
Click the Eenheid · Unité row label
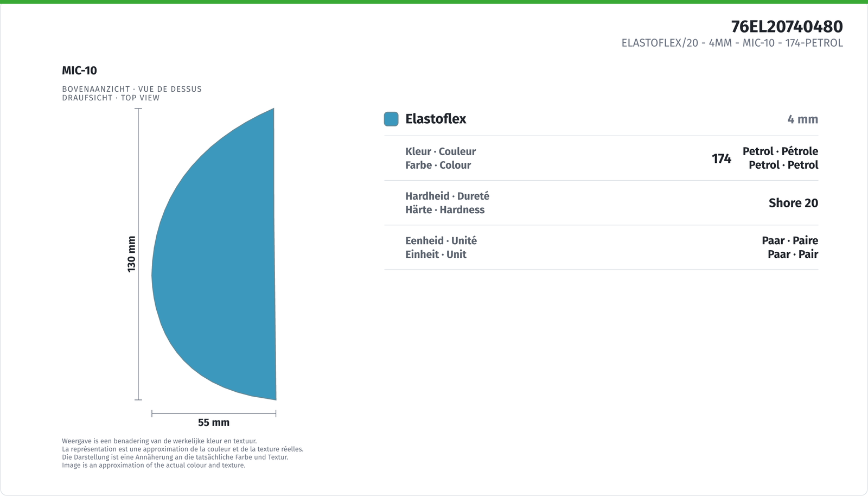(x=441, y=240)
